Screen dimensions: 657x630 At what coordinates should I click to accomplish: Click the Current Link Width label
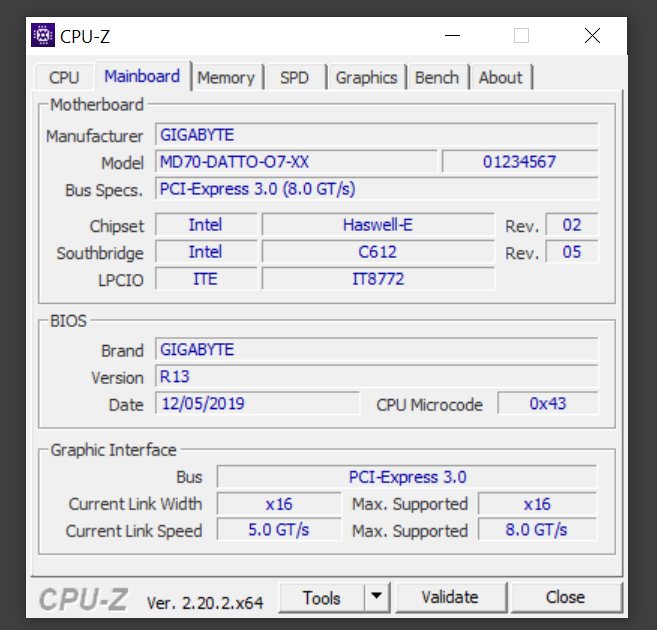click(135, 504)
